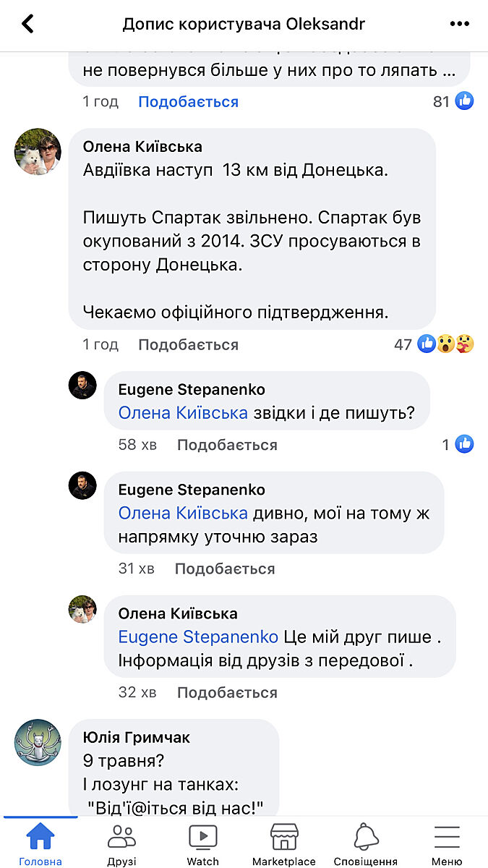View reactions on Олена Київська's Авдіївка comment
488x868 pixels.
[x=445, y=344]
